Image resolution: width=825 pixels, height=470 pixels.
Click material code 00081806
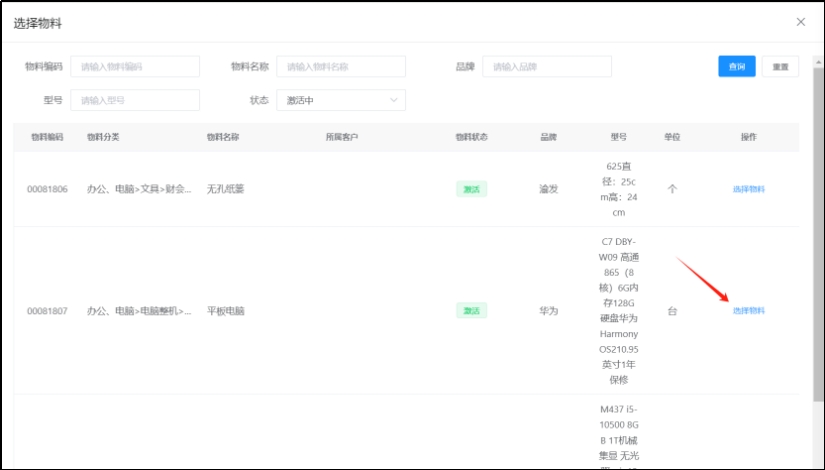(47, 189)
